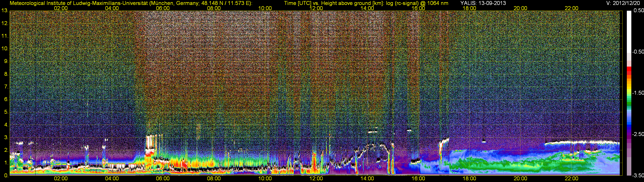Click the 14:00 label on the bottom time axis
Image resolution: width=644 pixels, height=182 pixels.
coord(367,179)
